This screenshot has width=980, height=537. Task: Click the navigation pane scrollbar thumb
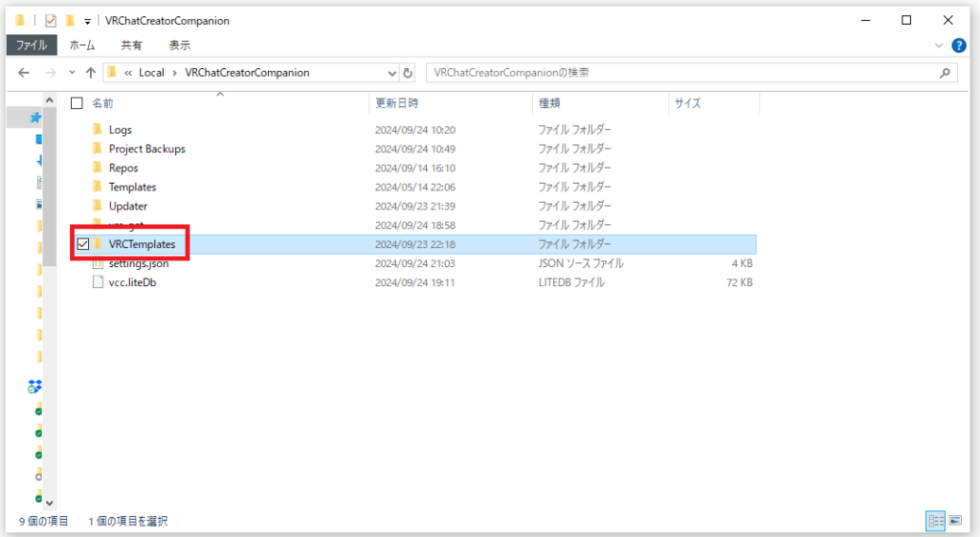[x=50, y=186]
